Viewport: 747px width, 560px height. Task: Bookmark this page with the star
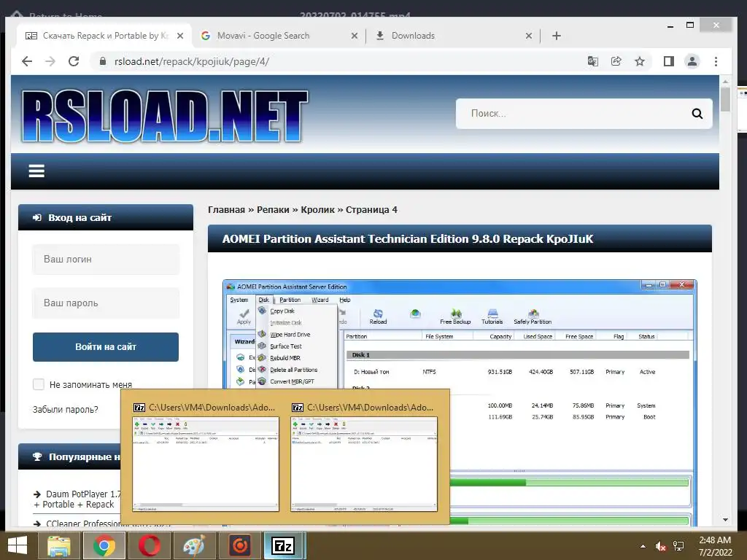click(640, 61)
